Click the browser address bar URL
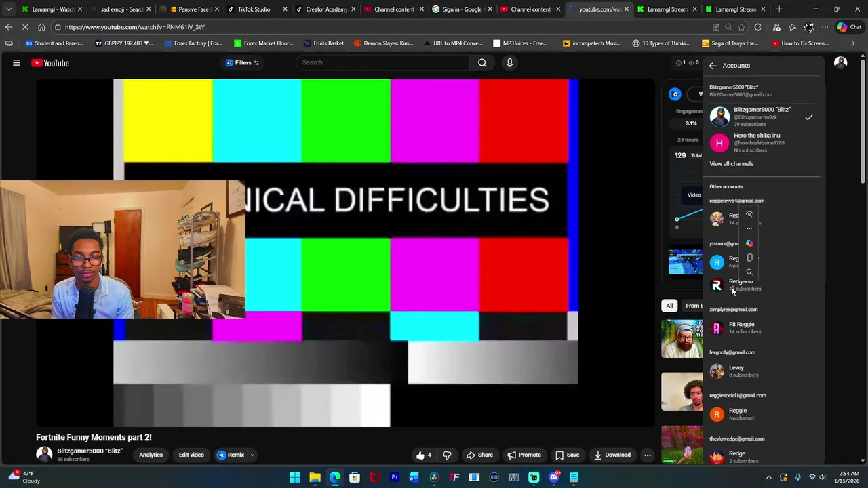Image resolution: width=868 pixels, height=488 pixels. (x=135, y=27)
